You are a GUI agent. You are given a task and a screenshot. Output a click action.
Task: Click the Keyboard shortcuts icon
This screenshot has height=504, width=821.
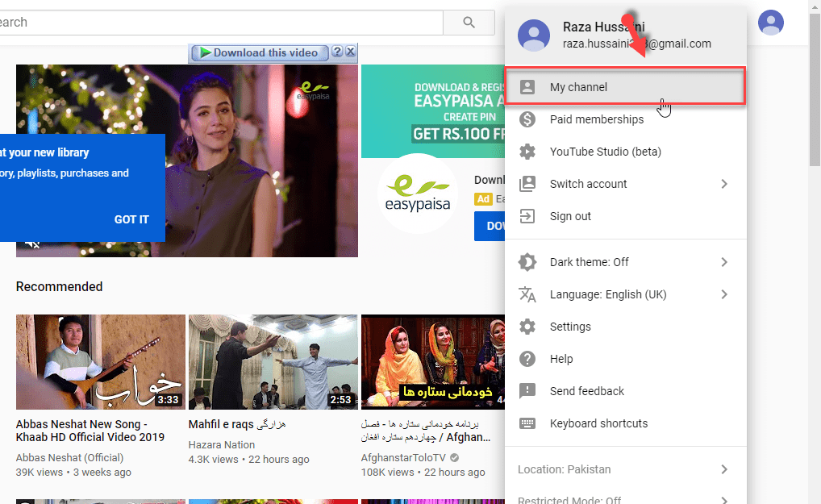[x=527, y=423]
